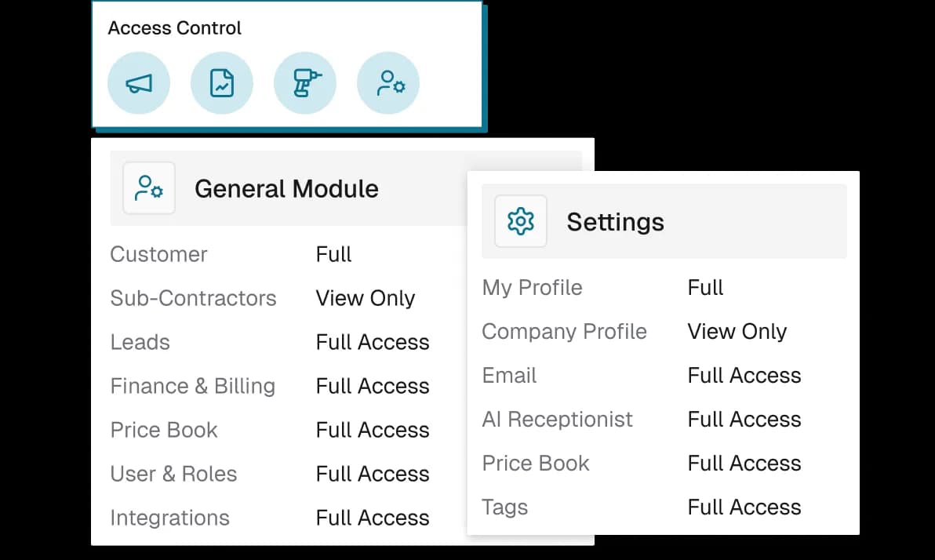935x560 pixels.
Task: Select the rightmost icon under Access Control
Action: (388, 82)
